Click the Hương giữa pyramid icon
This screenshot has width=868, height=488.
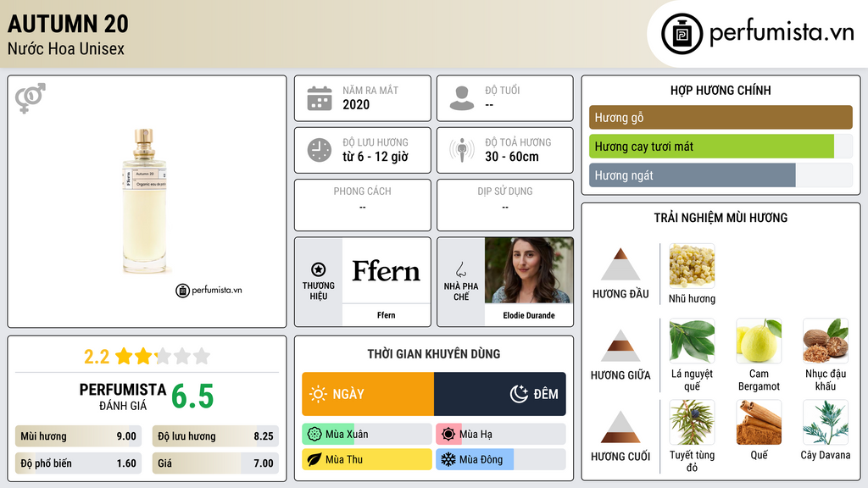pos(620,346)
